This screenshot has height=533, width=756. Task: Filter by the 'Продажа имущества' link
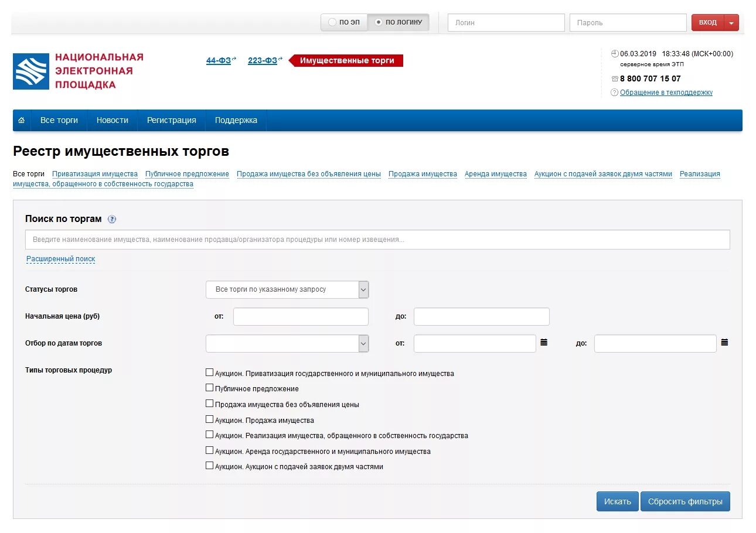click(x=423, y=174)
